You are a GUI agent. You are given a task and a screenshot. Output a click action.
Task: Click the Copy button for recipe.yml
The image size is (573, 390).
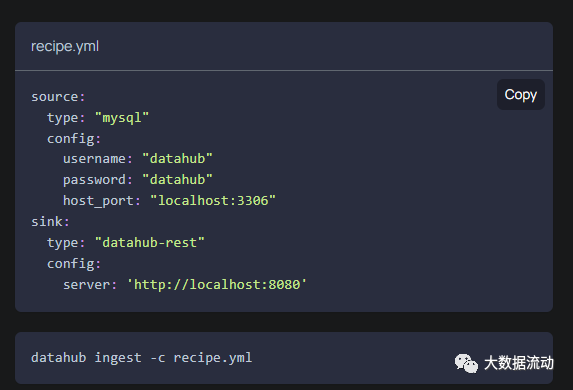tap(521, 94)
